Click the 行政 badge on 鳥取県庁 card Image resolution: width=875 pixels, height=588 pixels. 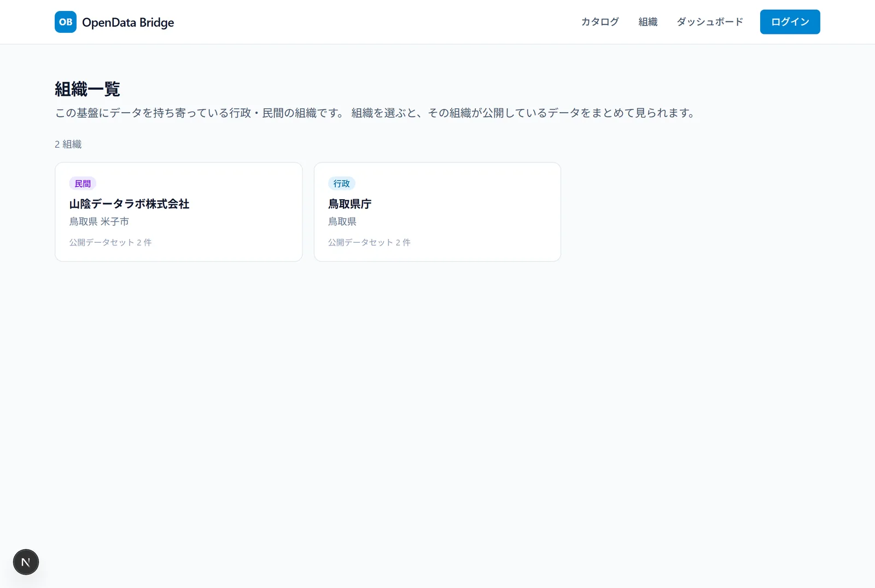click(342, 184)
